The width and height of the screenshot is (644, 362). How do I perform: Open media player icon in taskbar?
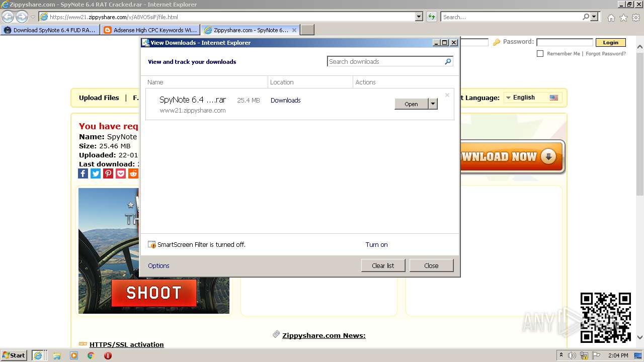pyautogui.click(x=74, y=355)
